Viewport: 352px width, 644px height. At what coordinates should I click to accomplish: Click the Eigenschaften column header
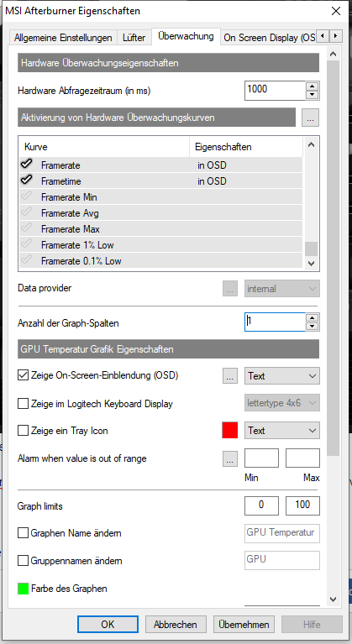pos(246,147)
